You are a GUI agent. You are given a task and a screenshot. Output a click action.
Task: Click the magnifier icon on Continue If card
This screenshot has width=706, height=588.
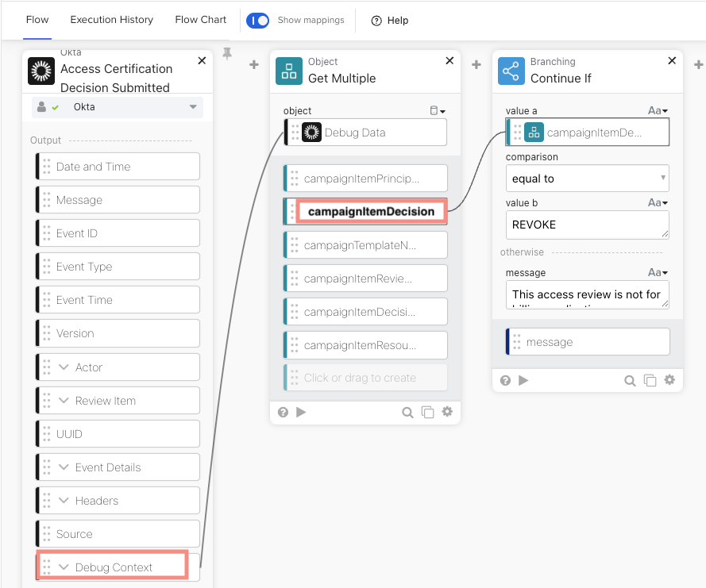[x=630, y=380]
